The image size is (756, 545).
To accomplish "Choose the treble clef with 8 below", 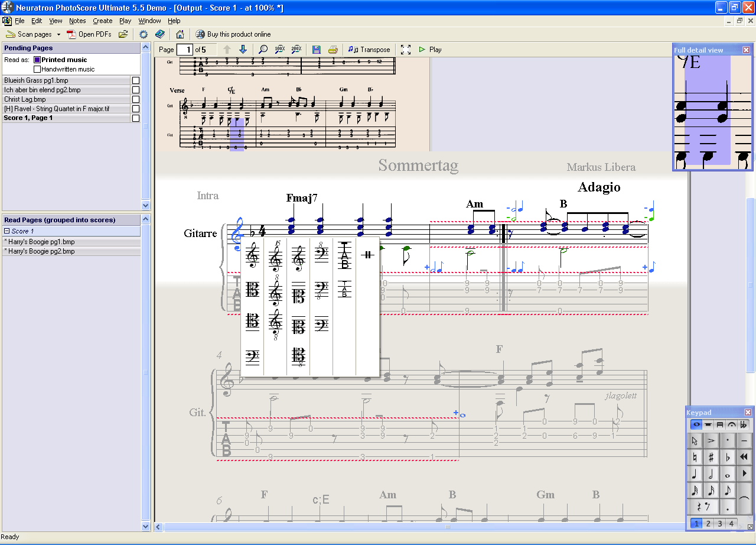I will 275,324.
